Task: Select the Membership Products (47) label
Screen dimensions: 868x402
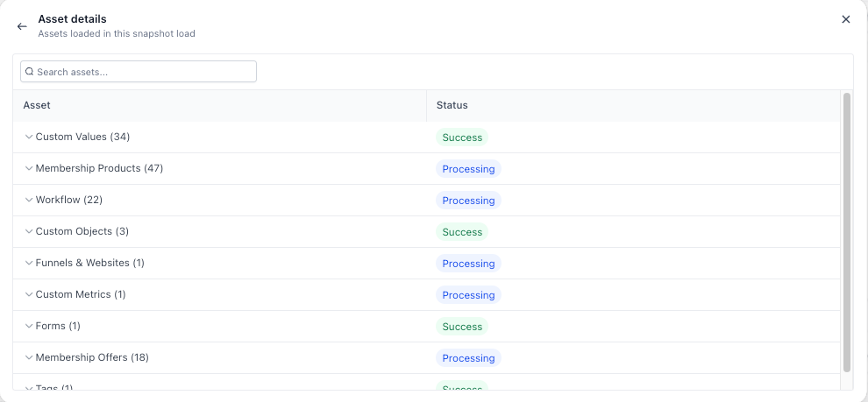Action: (99, 168)
